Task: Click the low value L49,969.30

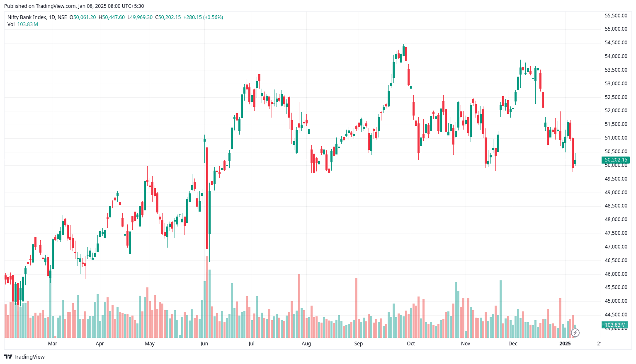Action: pos(140,17)
